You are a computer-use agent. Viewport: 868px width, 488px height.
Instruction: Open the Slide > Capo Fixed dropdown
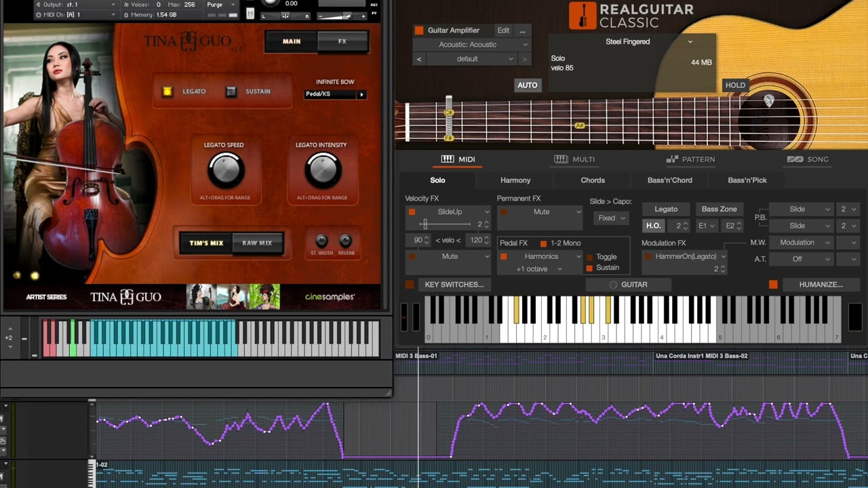tap(611, 218)
